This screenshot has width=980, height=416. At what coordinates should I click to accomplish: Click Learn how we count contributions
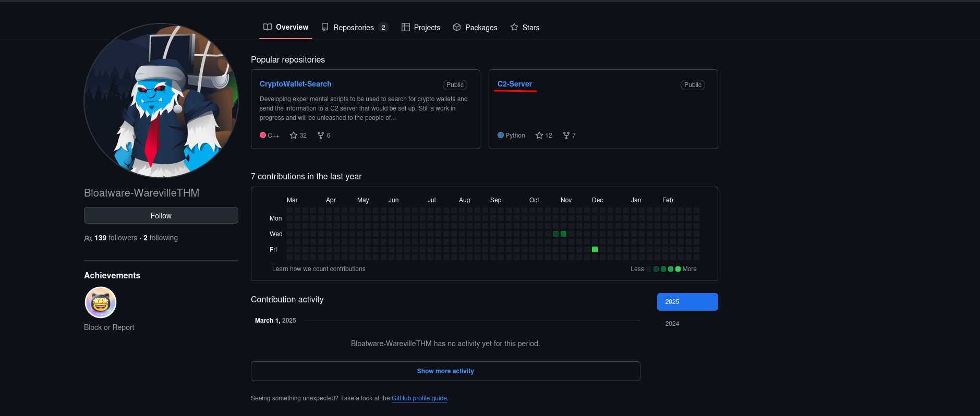[x=319, y=269]
